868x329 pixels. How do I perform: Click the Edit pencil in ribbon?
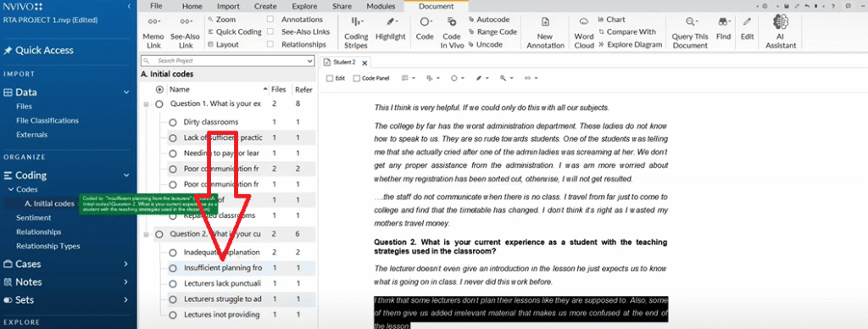tap(748, 29)
